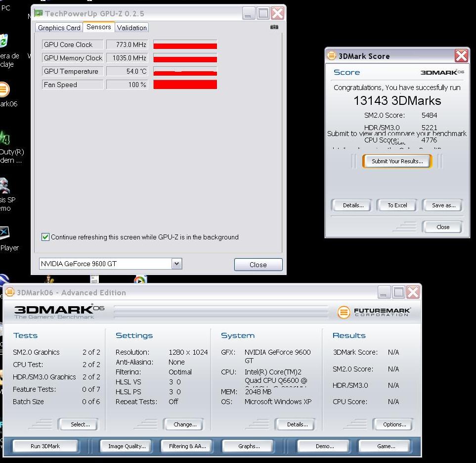Click the 3DMark06 title bar icon
The height and width of the screenshot is (463, 476).
click(10, 292)
